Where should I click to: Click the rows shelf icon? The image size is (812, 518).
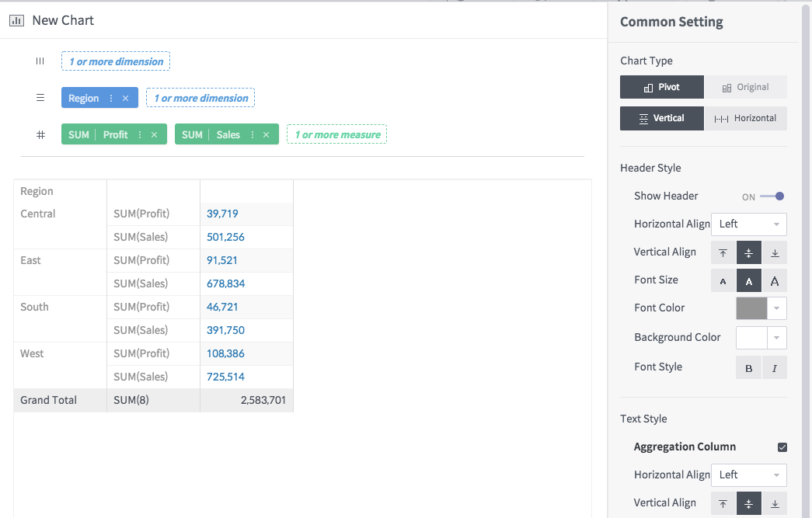[x=40, y=98]
